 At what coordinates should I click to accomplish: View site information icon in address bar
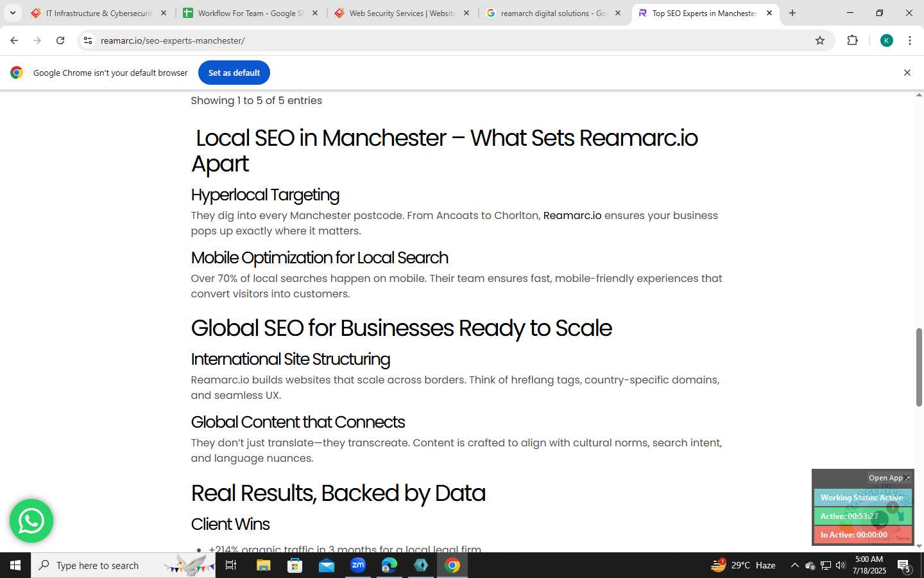(x=88, y=40)
